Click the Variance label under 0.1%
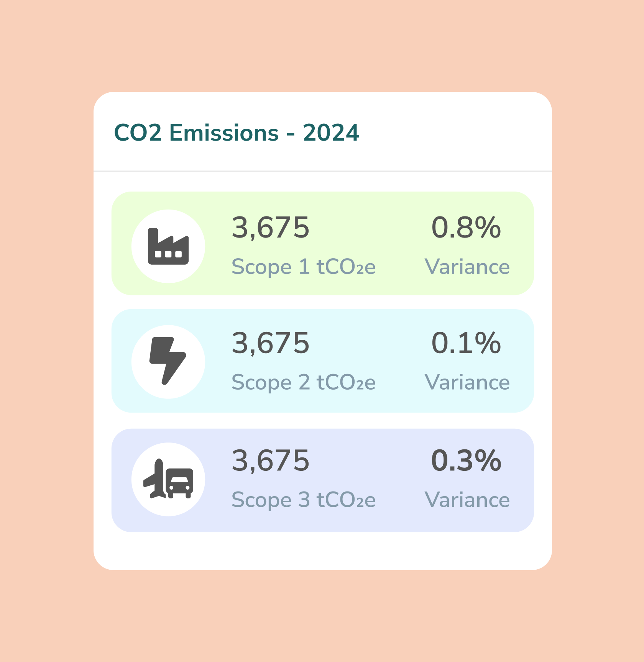The height and width of the screenshot is (662, 644). click(467, 382)
